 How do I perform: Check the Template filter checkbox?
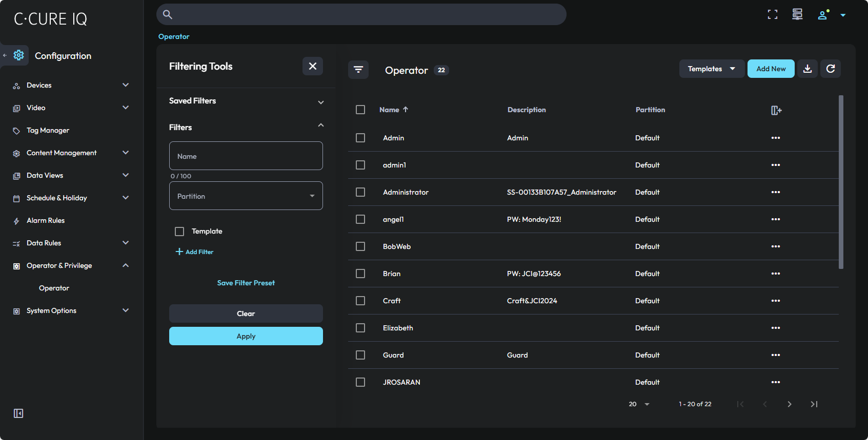point(179,232)
